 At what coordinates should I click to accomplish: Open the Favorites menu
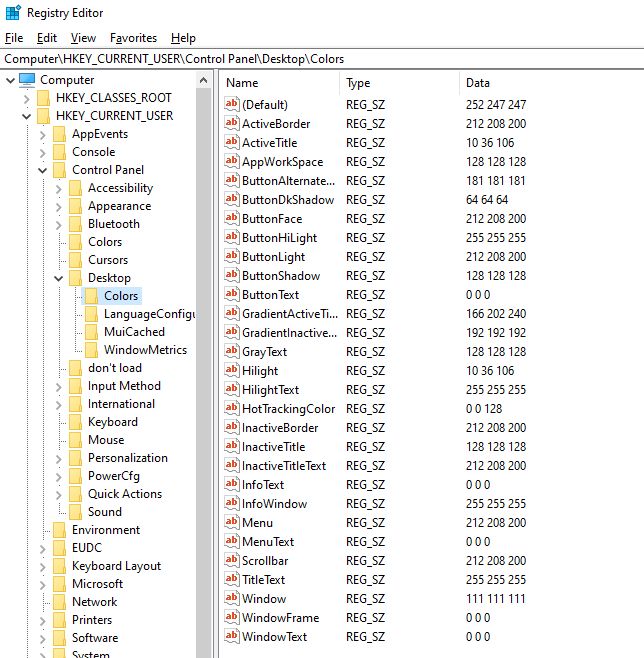pyautogui.click(x=133, y=38)
